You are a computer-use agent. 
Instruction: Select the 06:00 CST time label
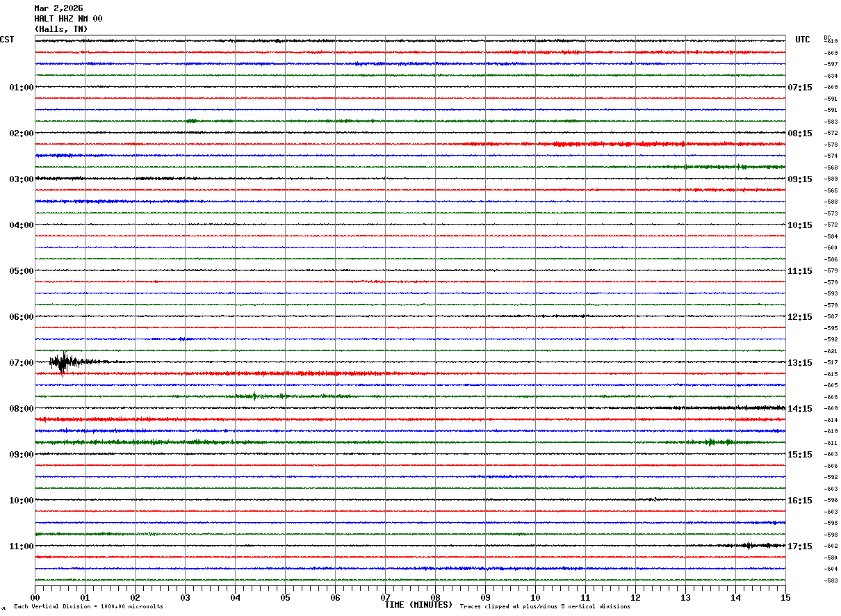click(22, 317)
